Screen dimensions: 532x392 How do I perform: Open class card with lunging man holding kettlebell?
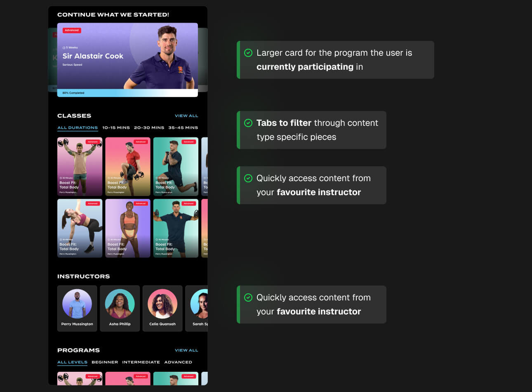(x=176, y=167)
